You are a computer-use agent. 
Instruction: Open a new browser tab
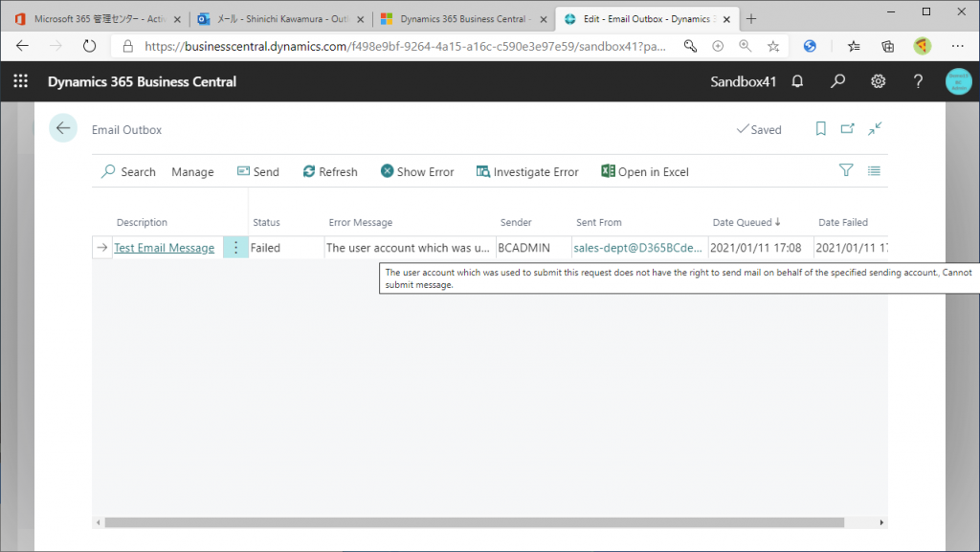tap(751, 19)
